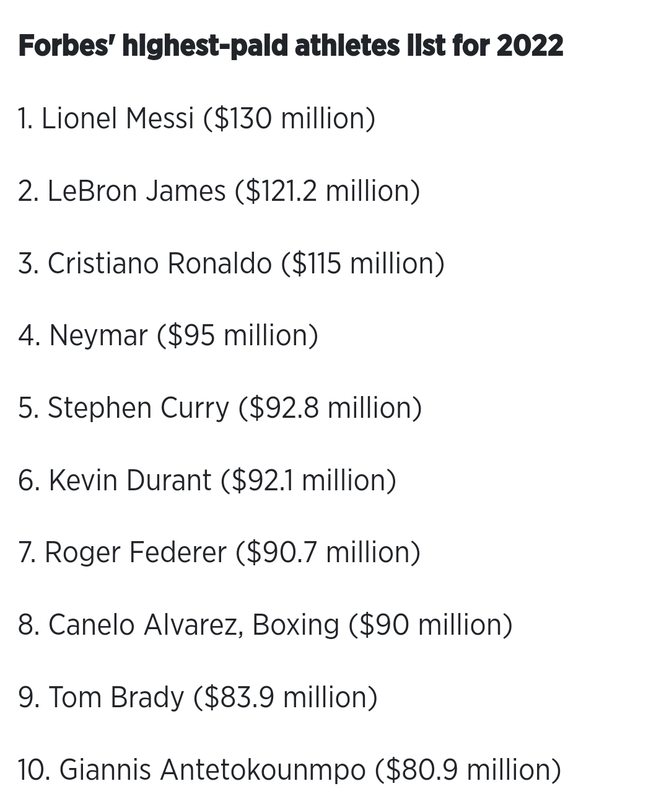Viewport: 669px width, 812px height.
Task: Select the Giannis Antetokounmpo name
Action: pyautogui.click(x=212, y=770)
